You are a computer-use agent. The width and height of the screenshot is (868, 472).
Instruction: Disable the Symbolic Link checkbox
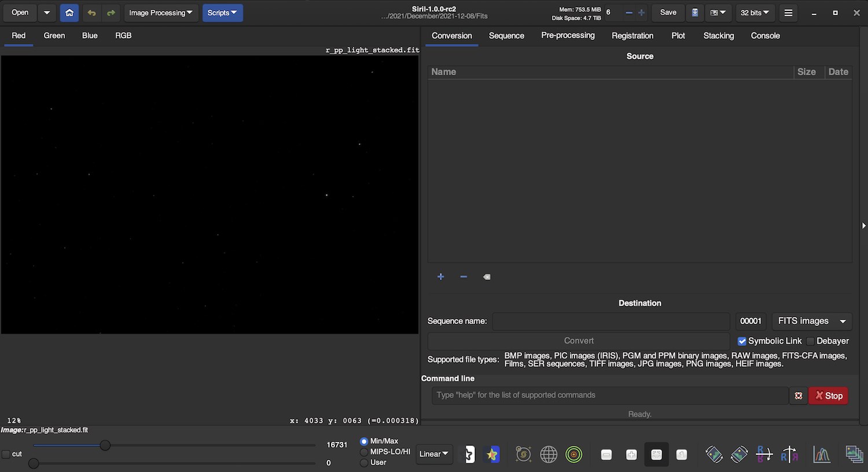point(742,341)
